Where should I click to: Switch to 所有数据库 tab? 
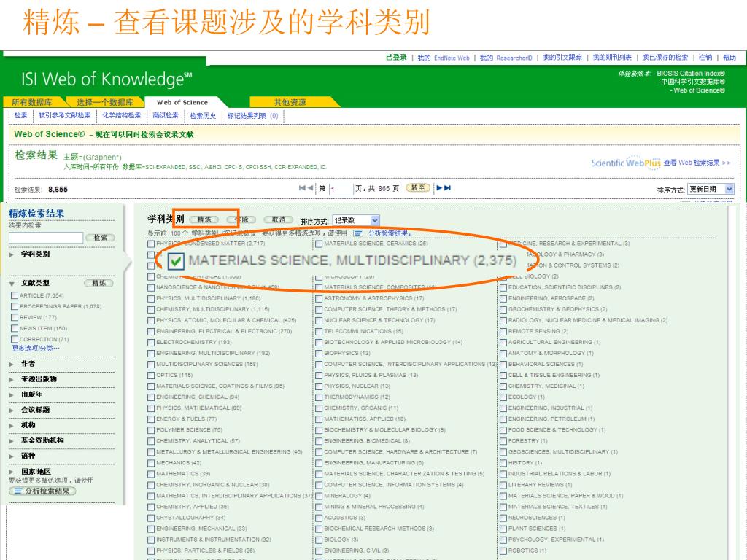[x=32, y=102]
